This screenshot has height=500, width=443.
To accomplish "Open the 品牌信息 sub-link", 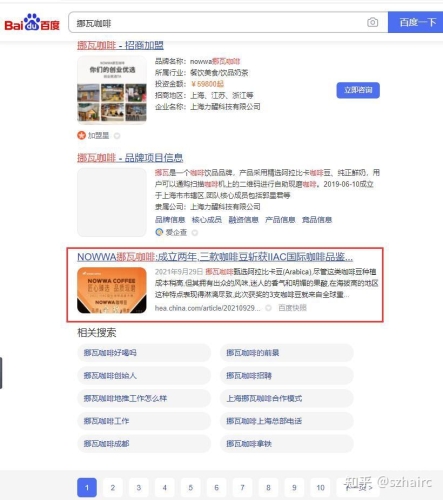I will click(x=170, y=220).
